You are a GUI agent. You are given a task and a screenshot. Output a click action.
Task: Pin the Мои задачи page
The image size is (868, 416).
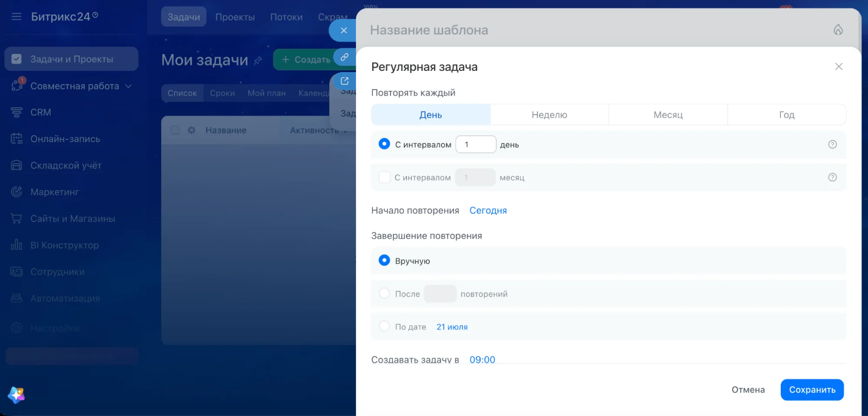point(258,60)
